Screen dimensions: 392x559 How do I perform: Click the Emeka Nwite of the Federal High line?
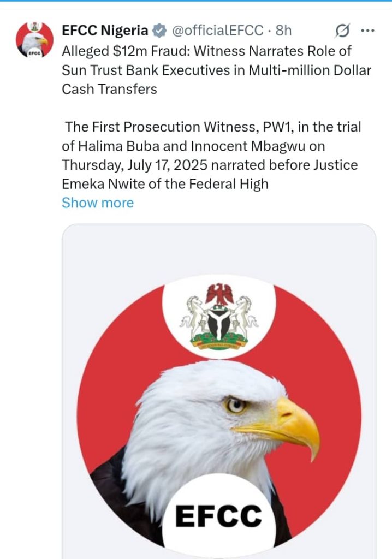(x=165, y=185)
